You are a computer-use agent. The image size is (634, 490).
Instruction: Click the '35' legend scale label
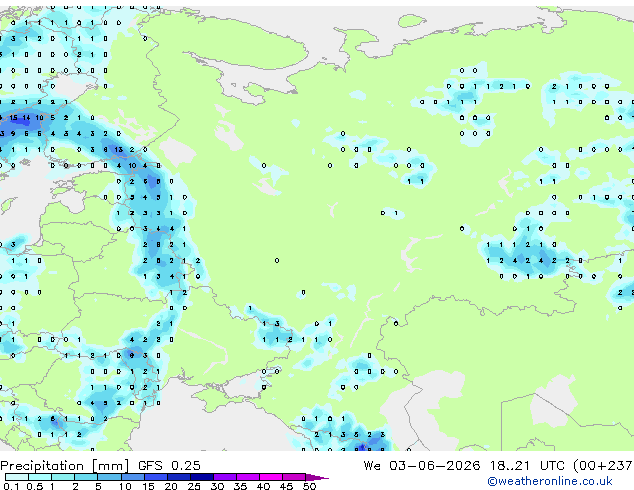tap(240, 486)
